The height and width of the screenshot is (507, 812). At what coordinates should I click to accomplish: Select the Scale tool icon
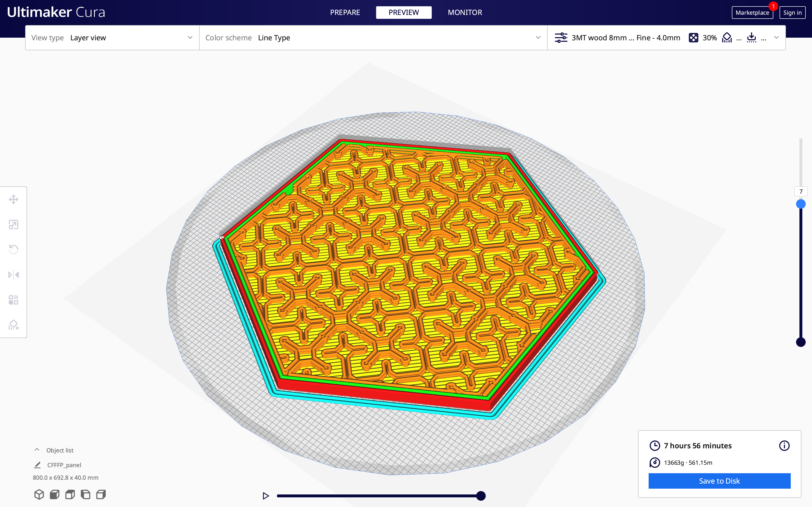point(14,225)
